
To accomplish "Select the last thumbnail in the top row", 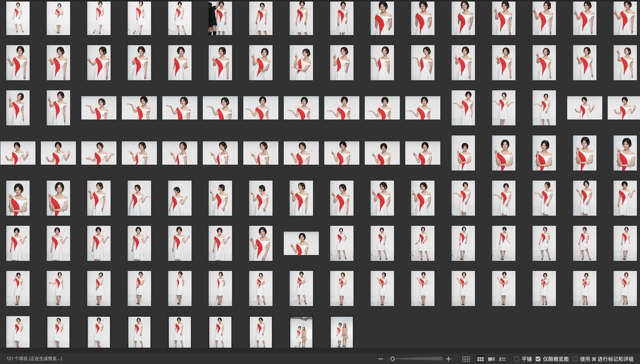I will click(625, 18).
